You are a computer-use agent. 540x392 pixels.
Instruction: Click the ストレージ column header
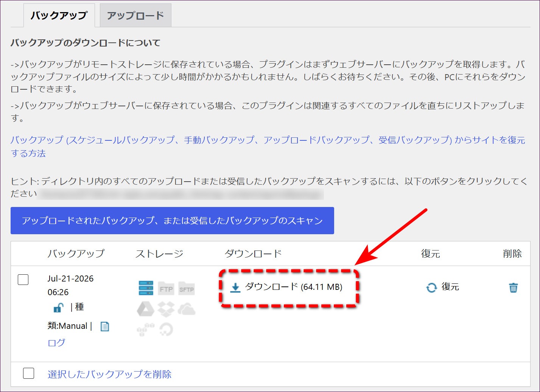pos(159,254)
